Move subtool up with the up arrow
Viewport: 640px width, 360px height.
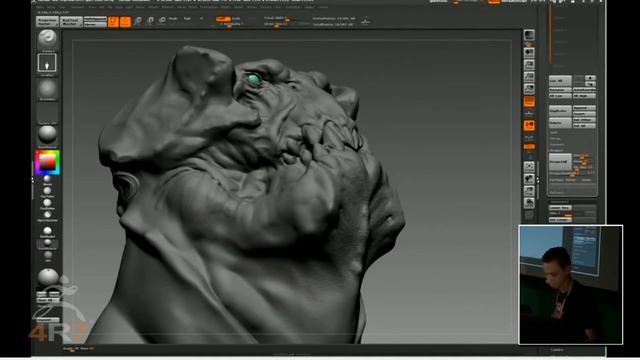590,78
